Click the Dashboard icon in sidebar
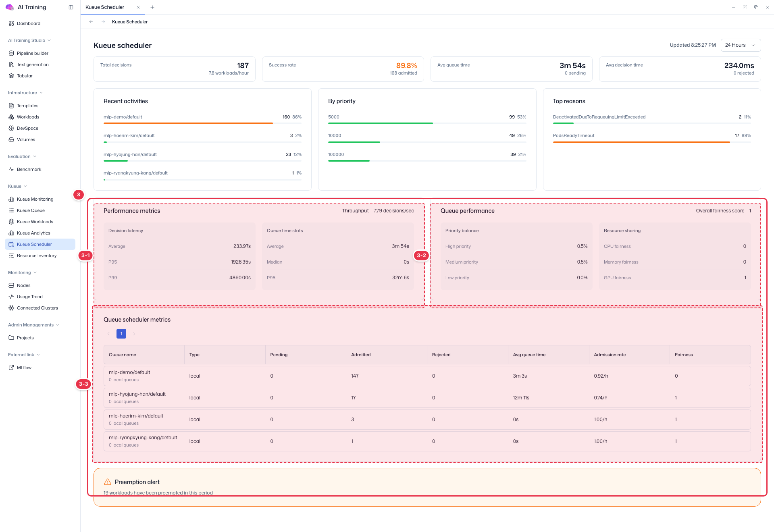The width and height of the screenshot is (774, 532). 11,23
